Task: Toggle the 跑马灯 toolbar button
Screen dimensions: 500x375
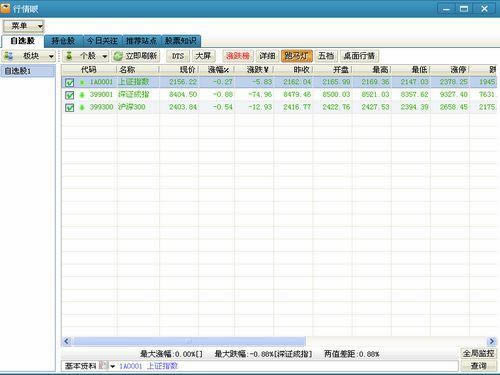Action: click(x=297, y=56)
